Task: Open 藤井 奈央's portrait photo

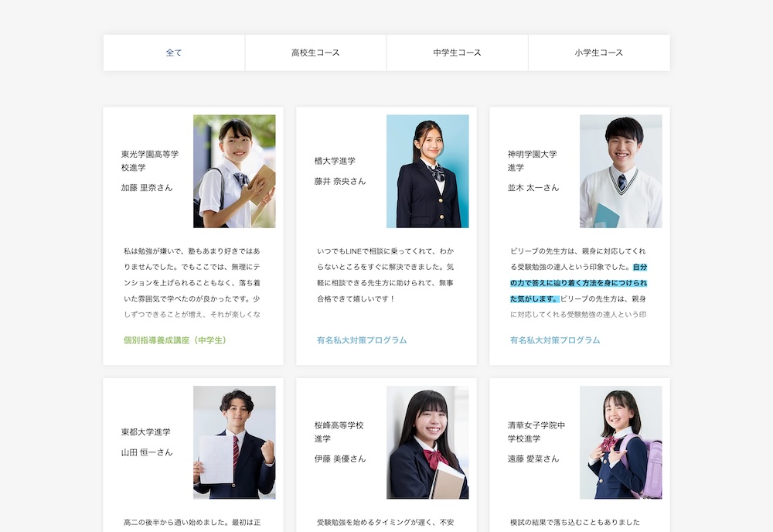Action: pos(427,171)
